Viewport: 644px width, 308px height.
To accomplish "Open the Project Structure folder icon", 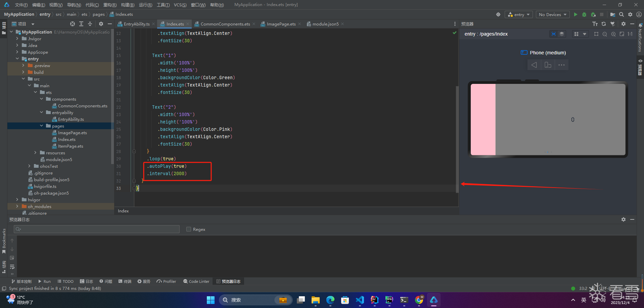I will pos(613,14).
